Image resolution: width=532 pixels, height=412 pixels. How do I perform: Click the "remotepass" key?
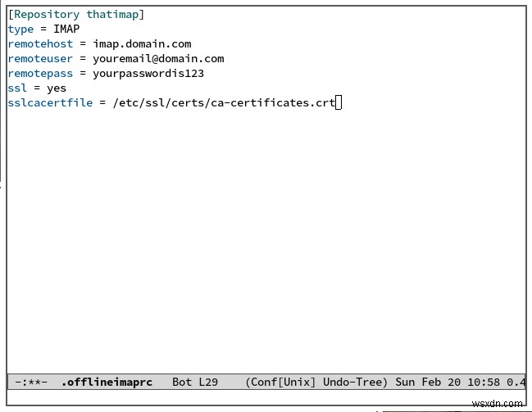[x=40, y=74]
